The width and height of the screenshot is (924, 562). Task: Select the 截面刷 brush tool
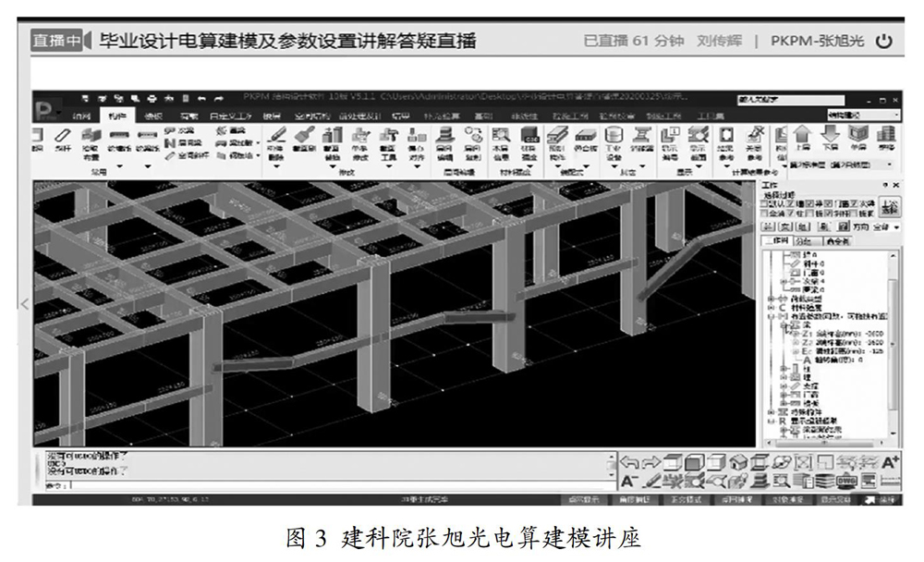(304, 140)
